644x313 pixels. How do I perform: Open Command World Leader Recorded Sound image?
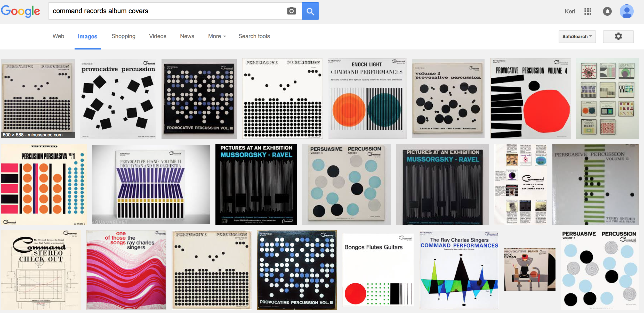[x=521, y=185]
